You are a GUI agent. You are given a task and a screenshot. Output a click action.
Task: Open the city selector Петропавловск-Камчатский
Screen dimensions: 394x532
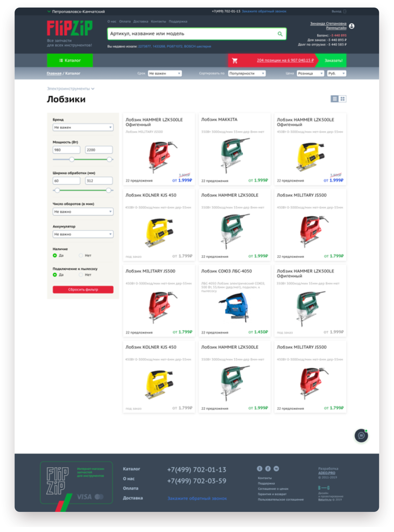(76, 12)
